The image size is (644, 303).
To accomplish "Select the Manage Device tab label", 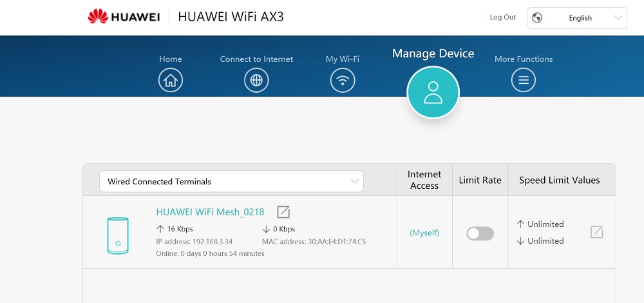I will tap(433, 54).
